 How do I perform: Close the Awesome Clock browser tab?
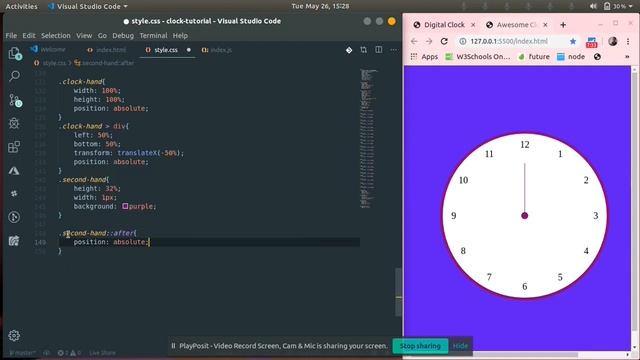pos(545,25)
